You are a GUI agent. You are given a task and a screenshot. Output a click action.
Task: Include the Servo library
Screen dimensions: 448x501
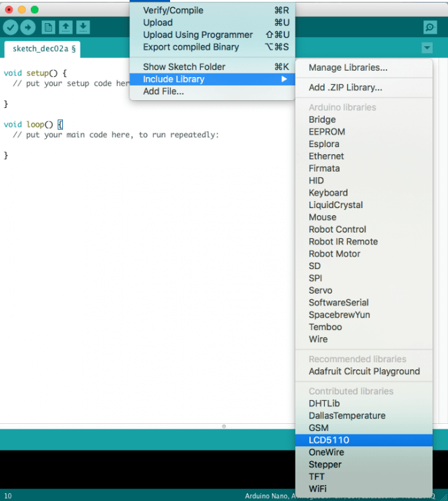tap(364, 290)
